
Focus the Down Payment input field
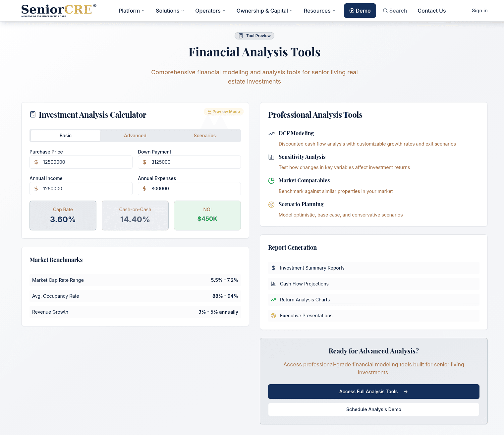point(189,162)
